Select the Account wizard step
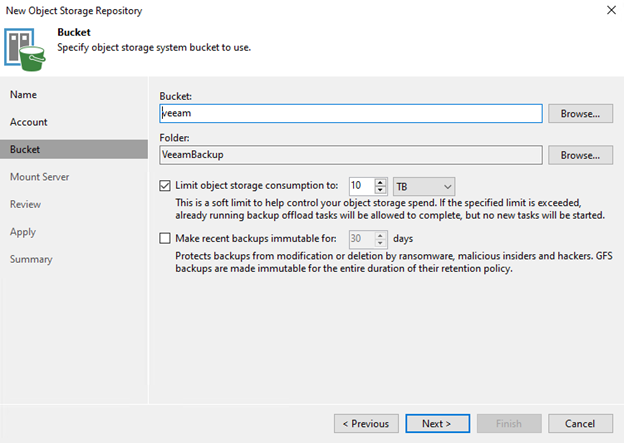The width and height of the screenshot is (624, 443). (29, 122)
